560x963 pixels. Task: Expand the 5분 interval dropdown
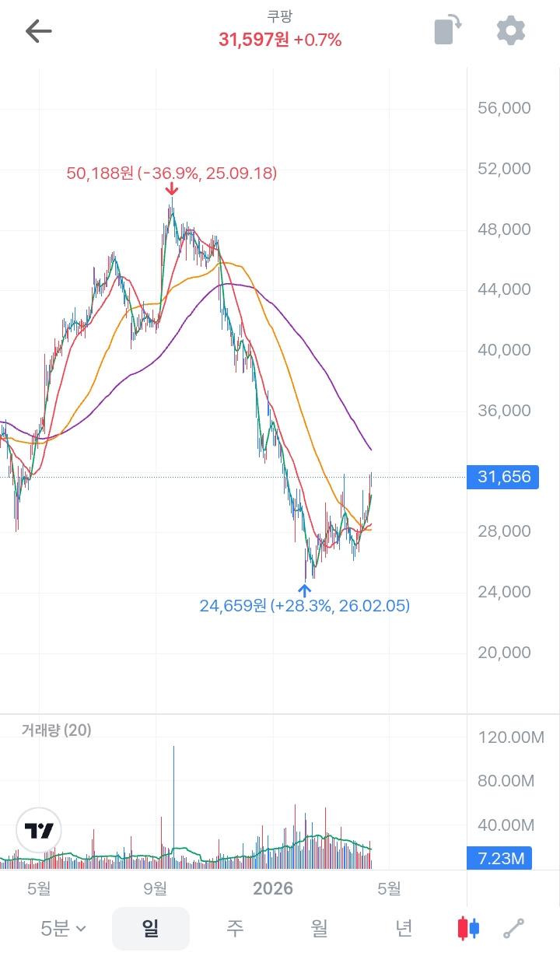[63, 928]
